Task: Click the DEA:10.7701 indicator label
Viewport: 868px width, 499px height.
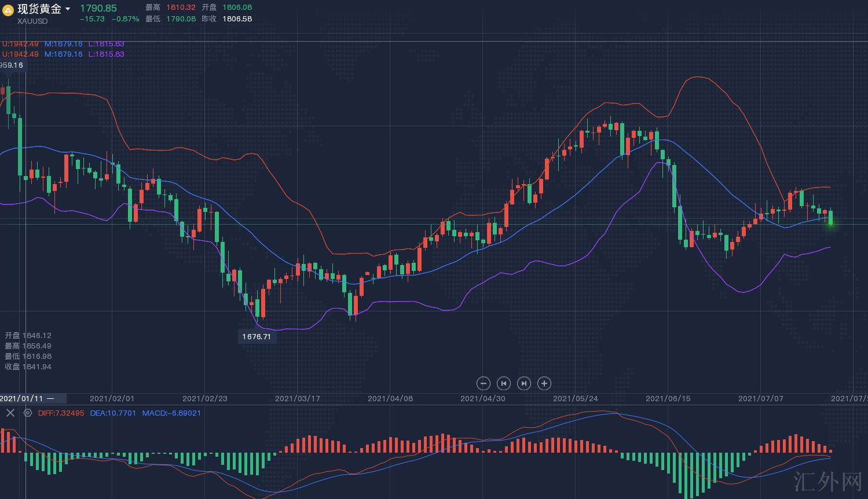Action: click(x=113, y=413)
